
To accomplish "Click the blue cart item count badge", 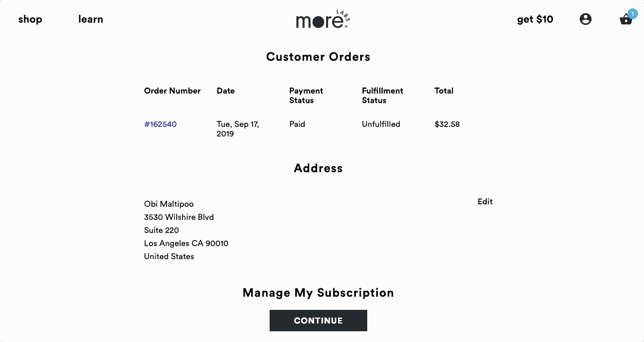I will (633, 13).
